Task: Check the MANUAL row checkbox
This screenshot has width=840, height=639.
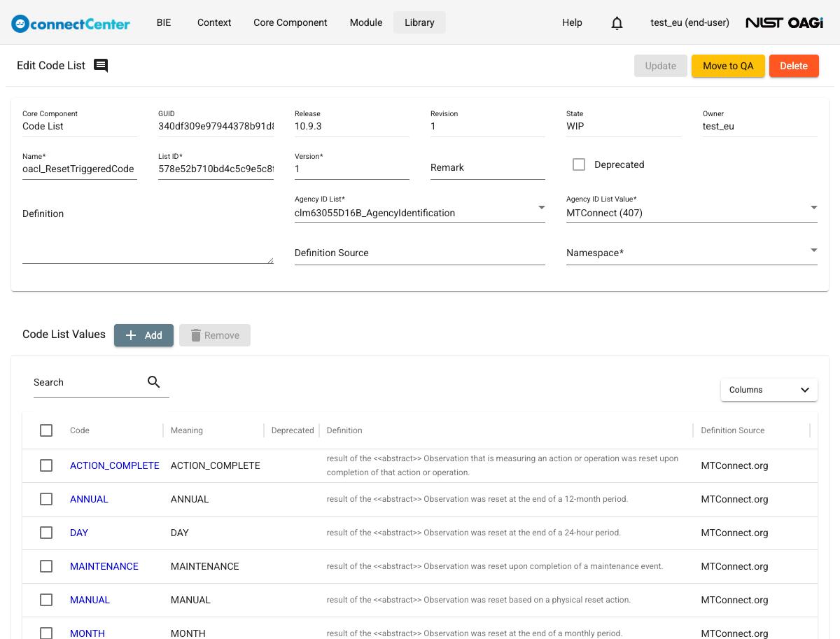Action: click(46, 600)
